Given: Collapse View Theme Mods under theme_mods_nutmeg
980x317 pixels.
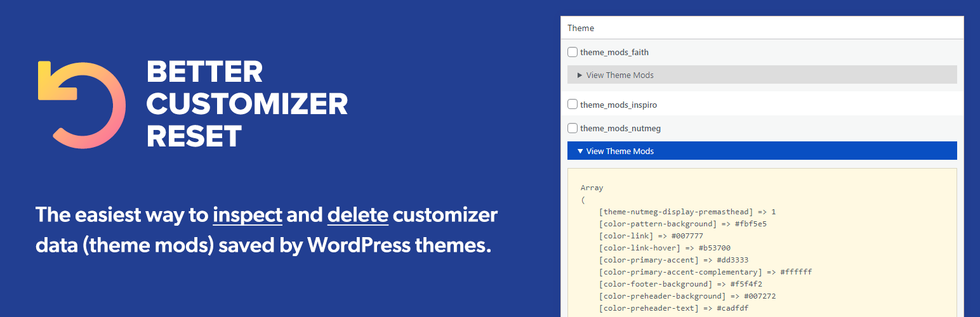Looking at the screenshot, I should [762, 151].
